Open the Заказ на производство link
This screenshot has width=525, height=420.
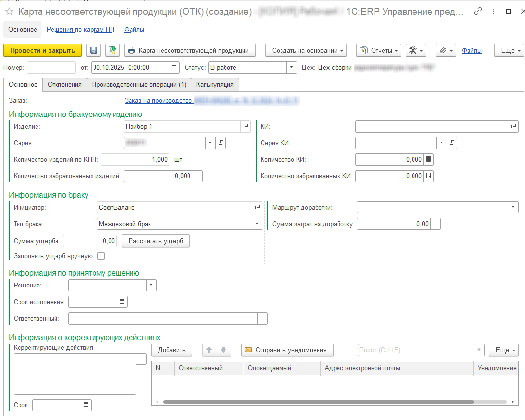point(159,101)
